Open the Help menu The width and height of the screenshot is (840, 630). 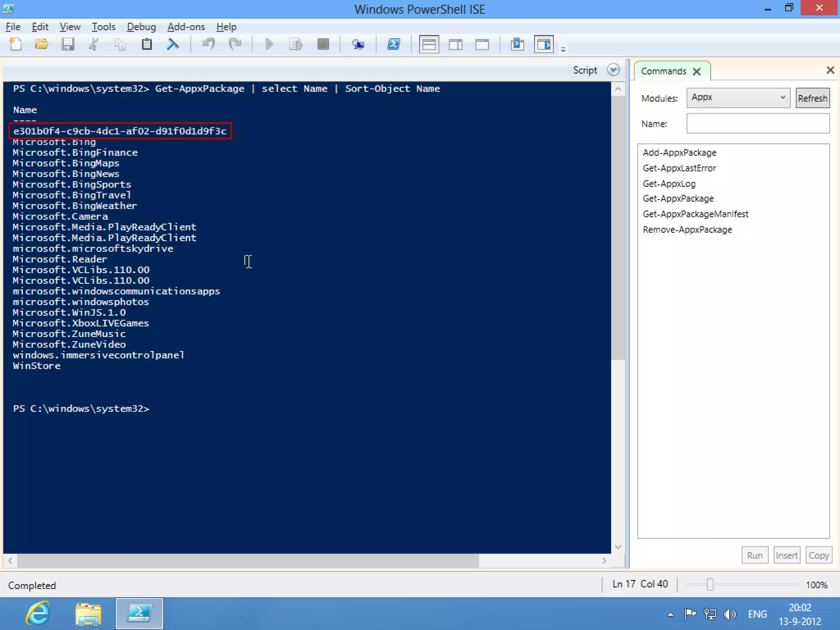(226, 27)
